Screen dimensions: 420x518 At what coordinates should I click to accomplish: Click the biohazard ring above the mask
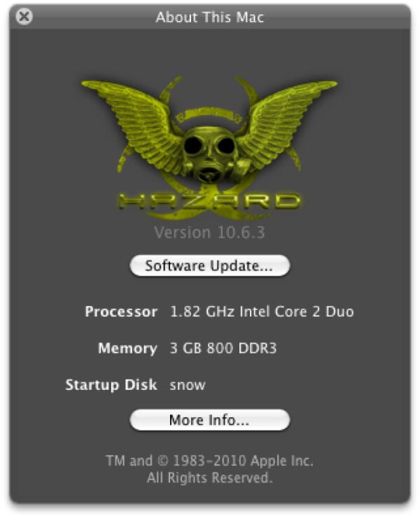[209, 115]
